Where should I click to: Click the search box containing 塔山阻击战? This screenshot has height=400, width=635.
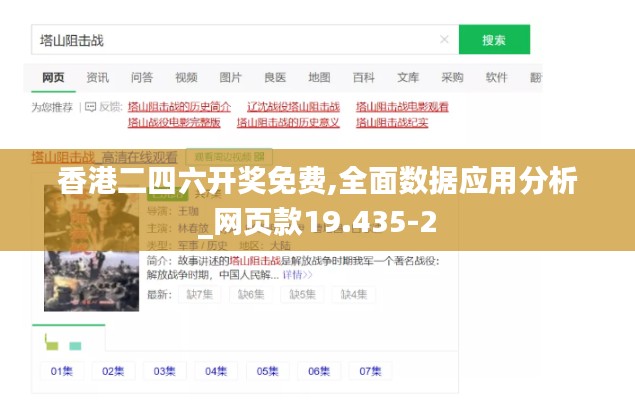pos(230,40)
